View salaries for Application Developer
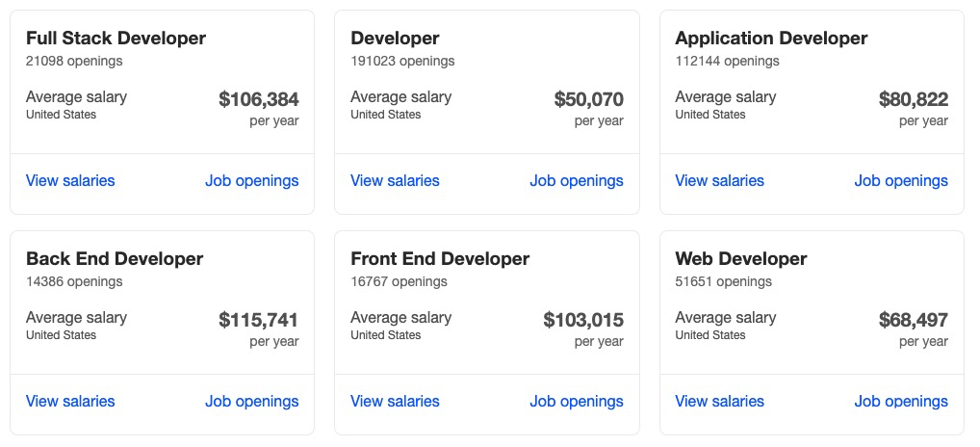This screenshot has height=447, width=980. [x=719, y=181]
